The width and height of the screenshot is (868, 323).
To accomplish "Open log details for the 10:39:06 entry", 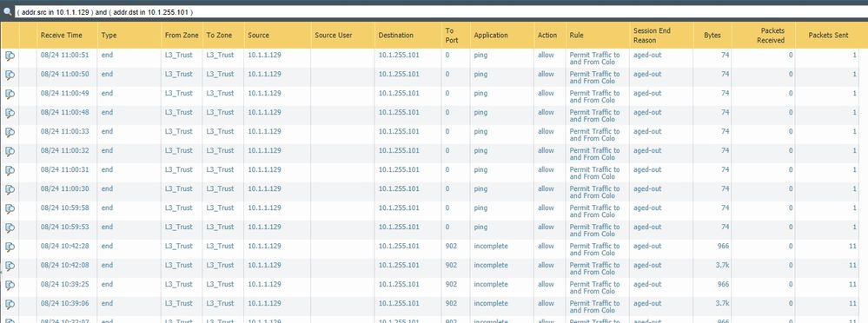I will pos(10,304).
